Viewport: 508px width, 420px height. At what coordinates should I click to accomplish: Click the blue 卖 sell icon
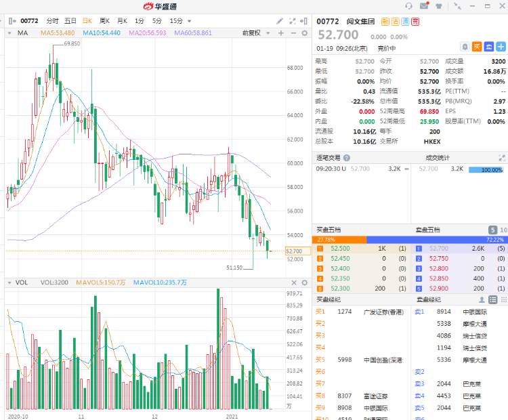click(x=488, y=47)
